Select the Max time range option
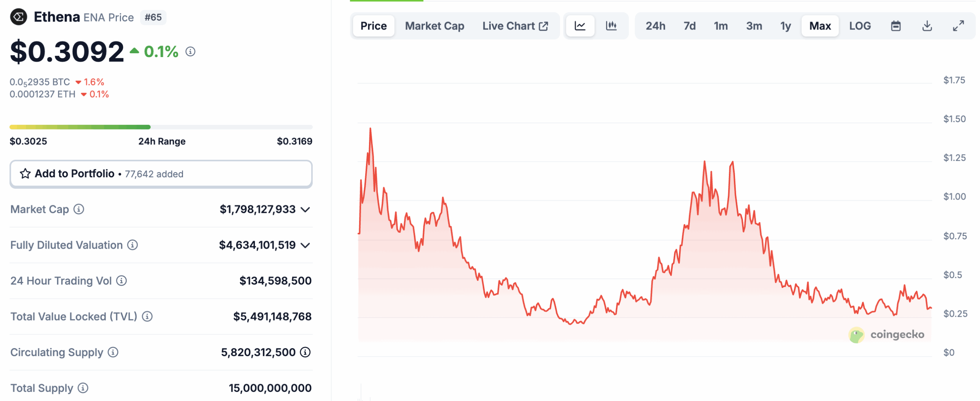 click(x=820, y=26)
